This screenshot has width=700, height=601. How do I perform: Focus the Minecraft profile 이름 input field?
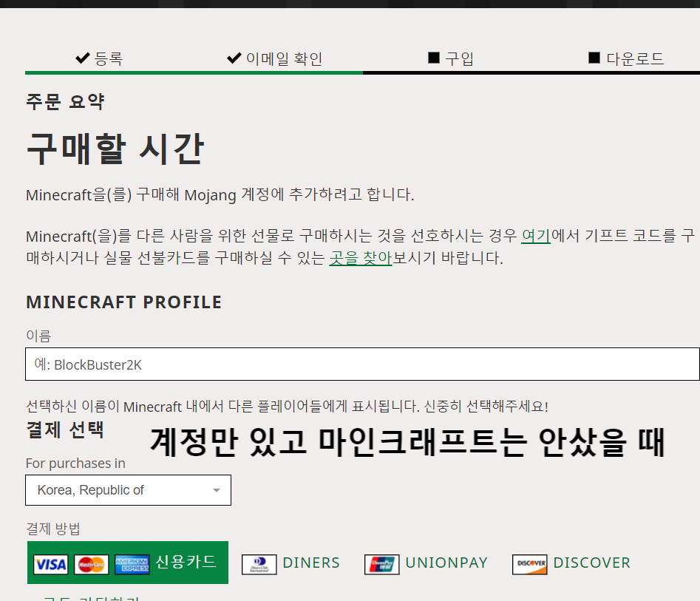(x=362, y=364)
